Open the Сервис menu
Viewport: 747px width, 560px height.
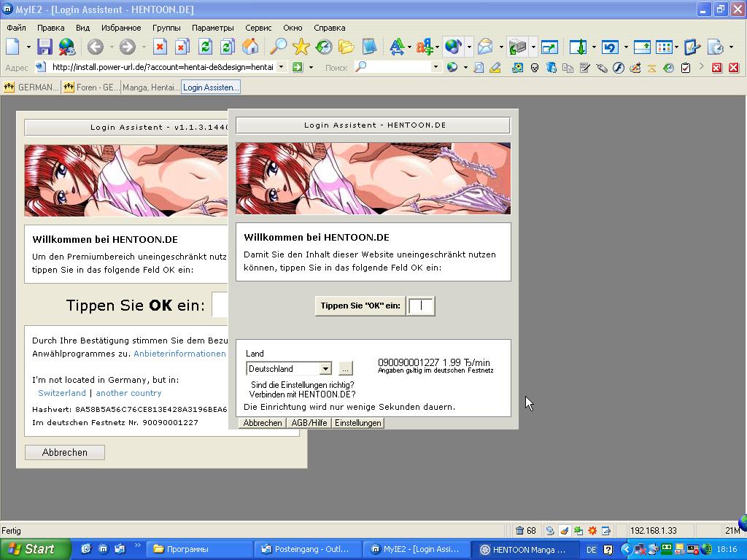[x=258, y=28]
